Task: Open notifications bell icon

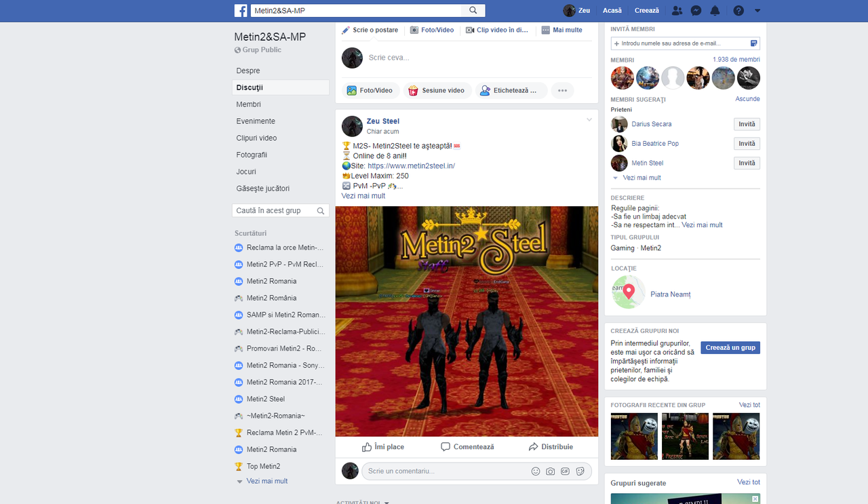Action: point(715,11)
